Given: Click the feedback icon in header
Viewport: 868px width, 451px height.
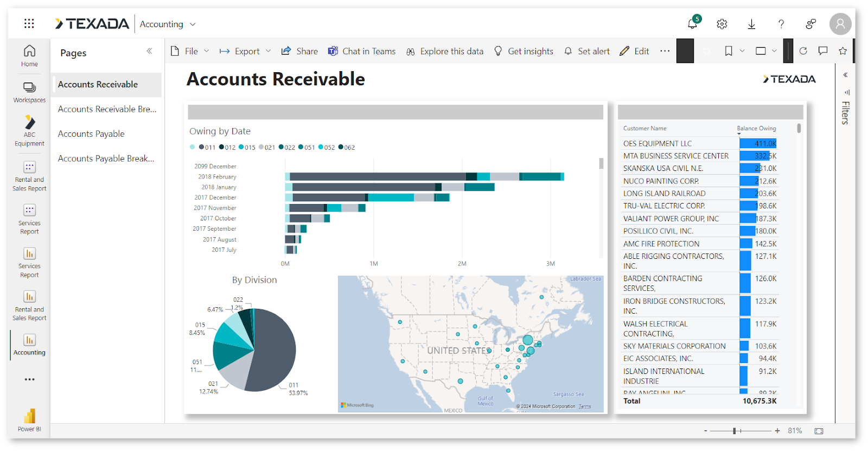Looking at the screenshot, I should [810, 24].
